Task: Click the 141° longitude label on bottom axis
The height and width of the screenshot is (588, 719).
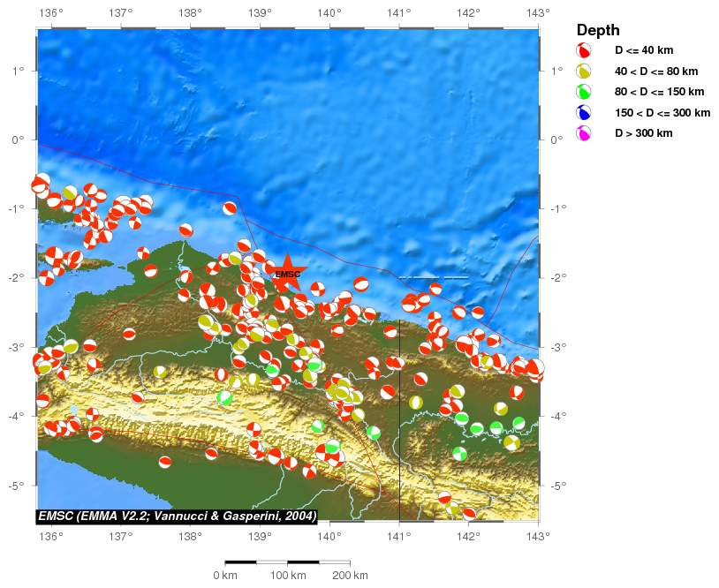Action: click(x=398, y=536)
